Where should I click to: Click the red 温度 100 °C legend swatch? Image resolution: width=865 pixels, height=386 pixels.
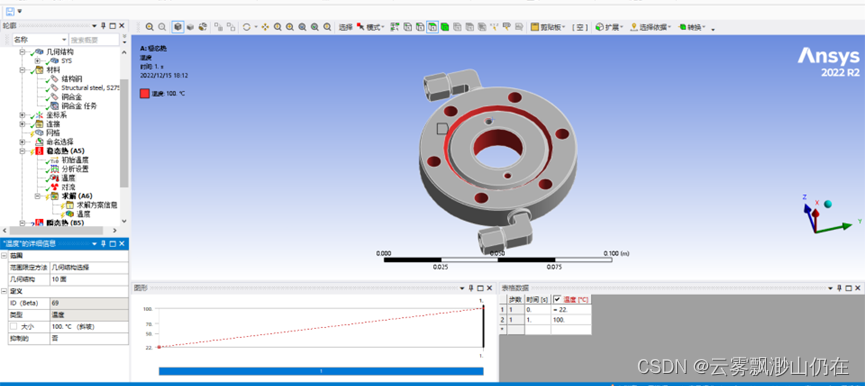145,93
